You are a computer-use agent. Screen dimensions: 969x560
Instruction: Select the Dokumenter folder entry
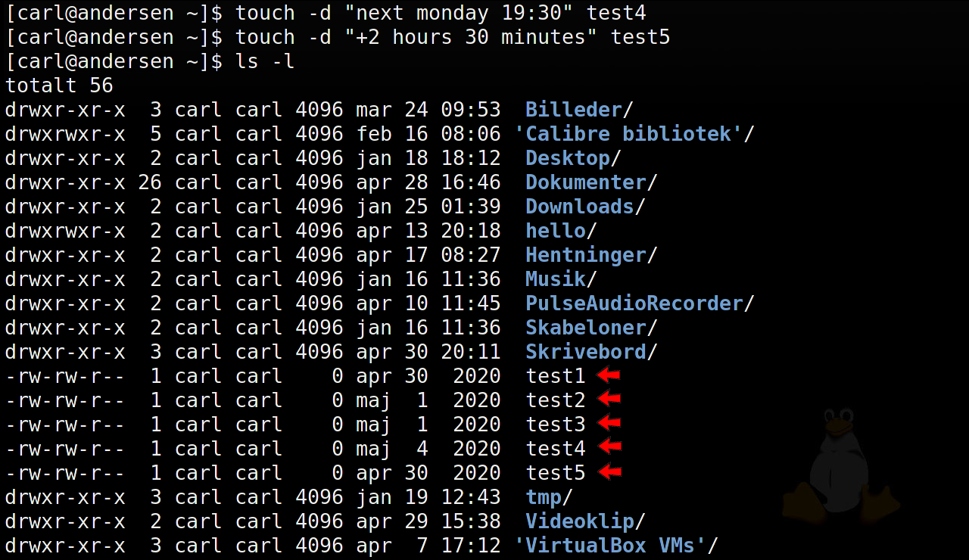(x=585, y=182)
